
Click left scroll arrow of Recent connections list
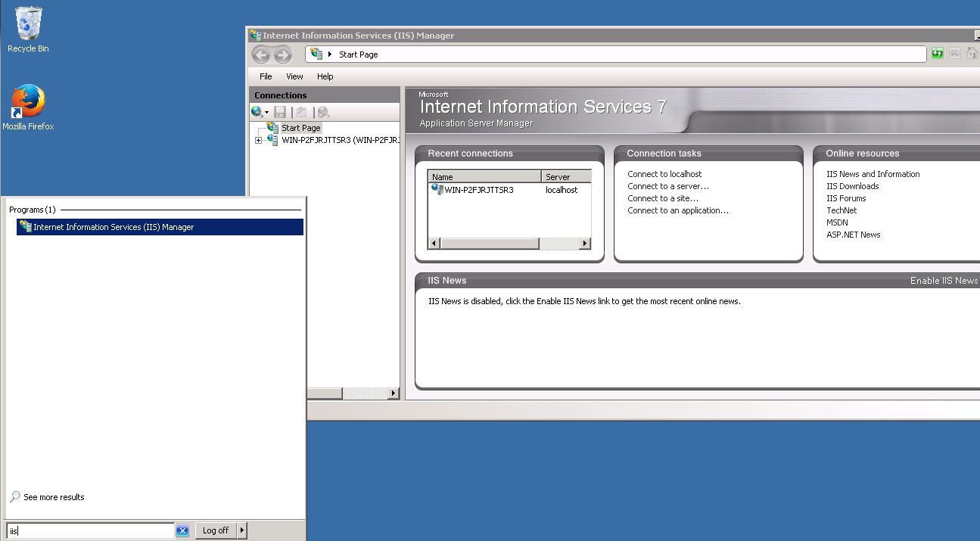(x=434, y=244)
